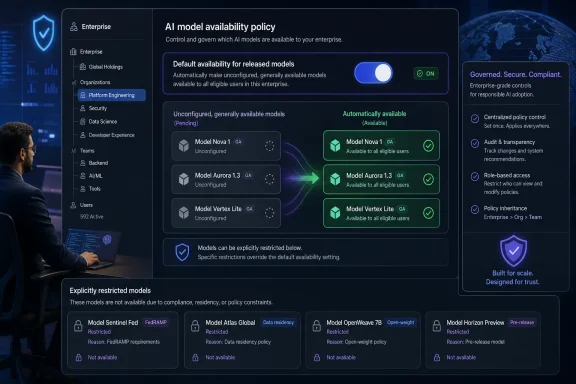This screenshot has width=576, height=384.
Task: Click shield icon beside restriction notice
Action: click(182, 252)
